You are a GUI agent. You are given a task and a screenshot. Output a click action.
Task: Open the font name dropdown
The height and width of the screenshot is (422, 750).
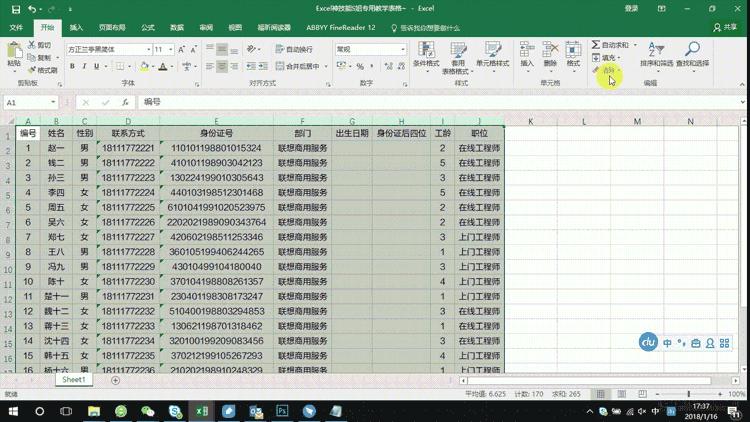pos(148,49)
